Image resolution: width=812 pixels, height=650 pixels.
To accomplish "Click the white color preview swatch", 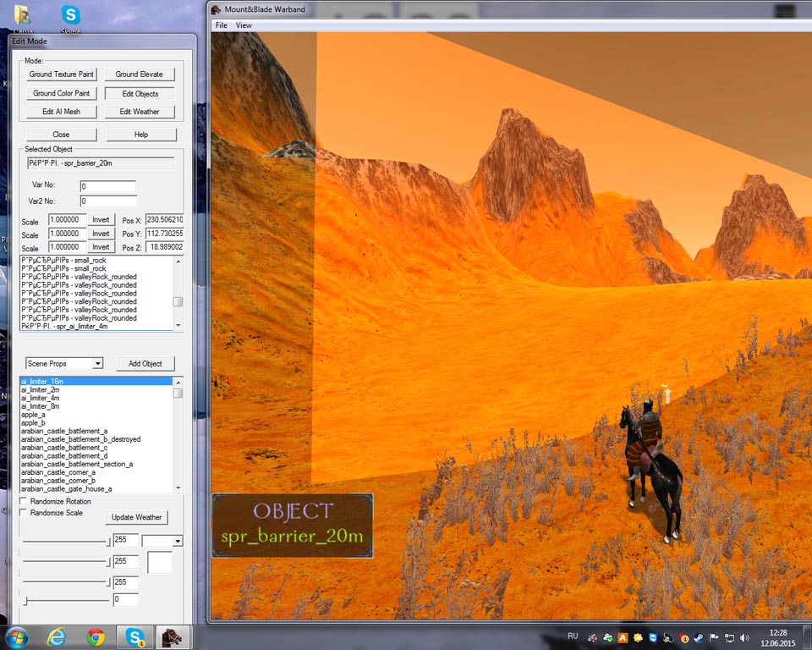I will [160, 563].
